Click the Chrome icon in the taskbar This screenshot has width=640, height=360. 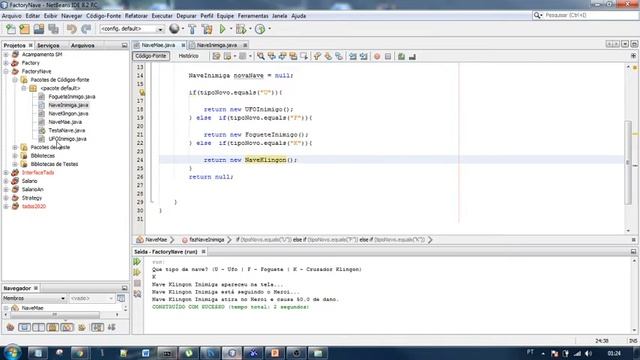[x=80, y=353]
